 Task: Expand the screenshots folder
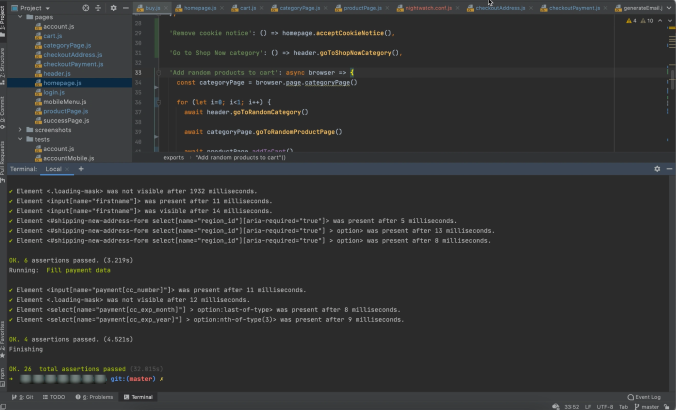point(20,130)
